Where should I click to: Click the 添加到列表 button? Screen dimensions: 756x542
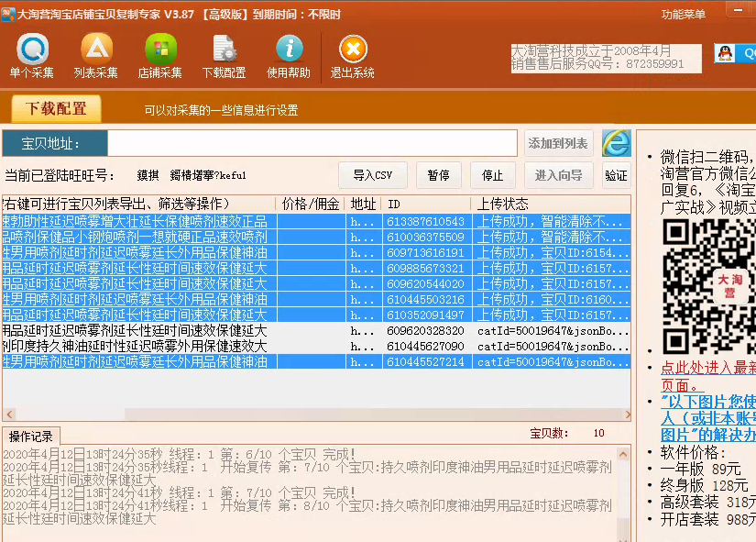coord(558,143)
